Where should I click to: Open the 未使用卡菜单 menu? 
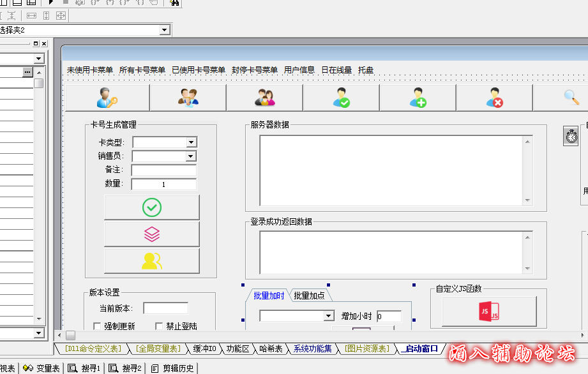click(x=90, y=70)
